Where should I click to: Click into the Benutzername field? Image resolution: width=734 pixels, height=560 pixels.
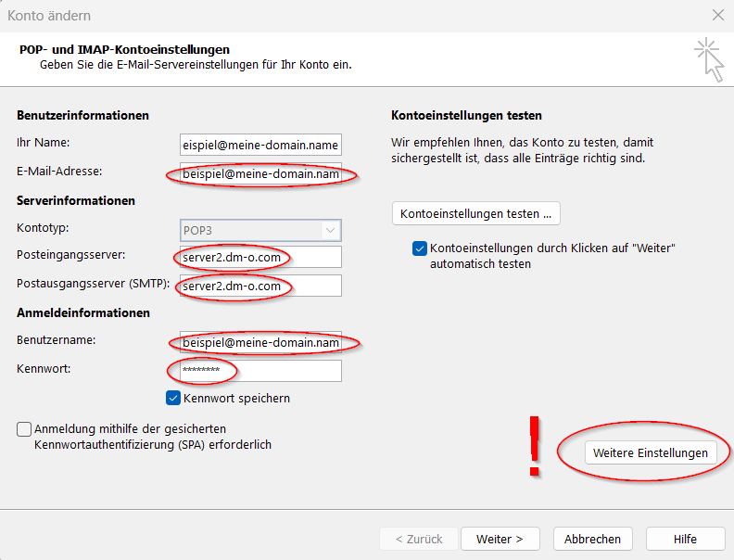(260, 343)
